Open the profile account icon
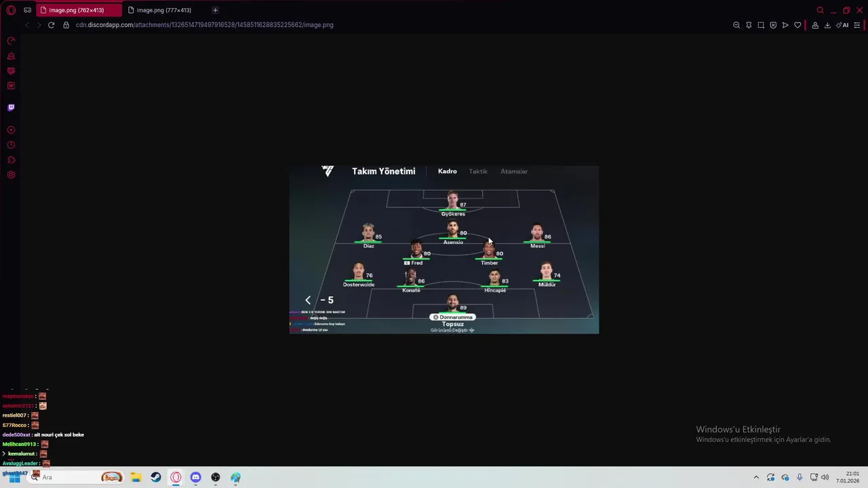This screenshot has width=868, height=488. pyautogui.click(x=815, y=25)
